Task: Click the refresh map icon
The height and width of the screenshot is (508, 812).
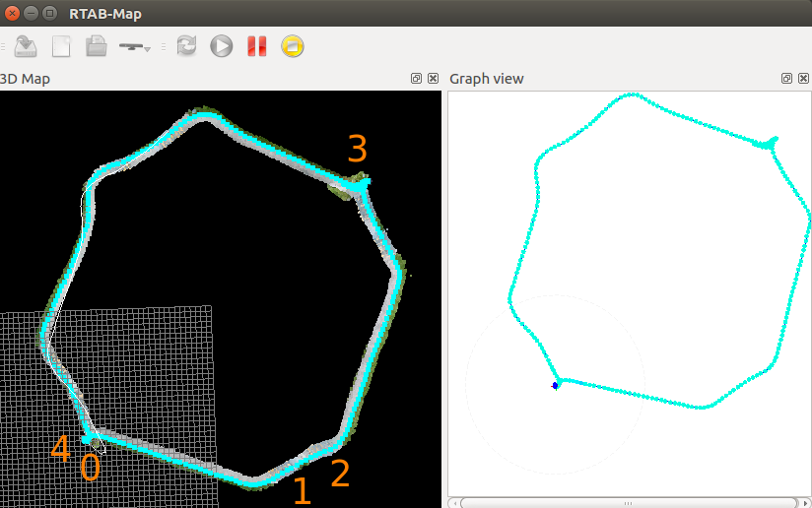Action: tap(186, 45)
